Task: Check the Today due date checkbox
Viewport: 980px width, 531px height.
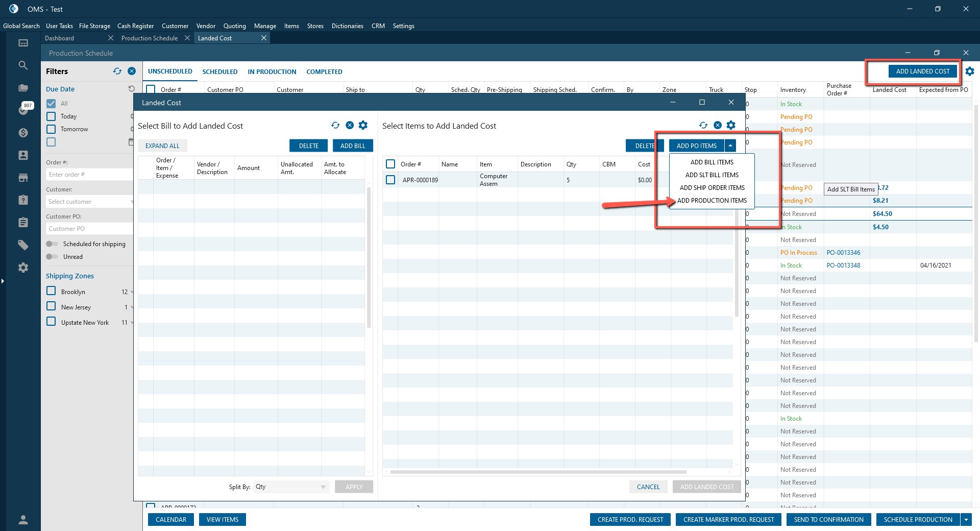Action: click(x=51, y=116)
